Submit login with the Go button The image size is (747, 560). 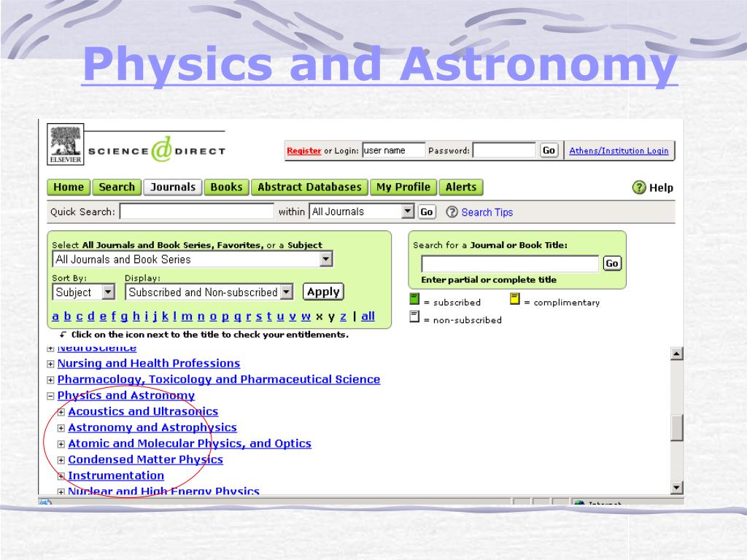549,150
